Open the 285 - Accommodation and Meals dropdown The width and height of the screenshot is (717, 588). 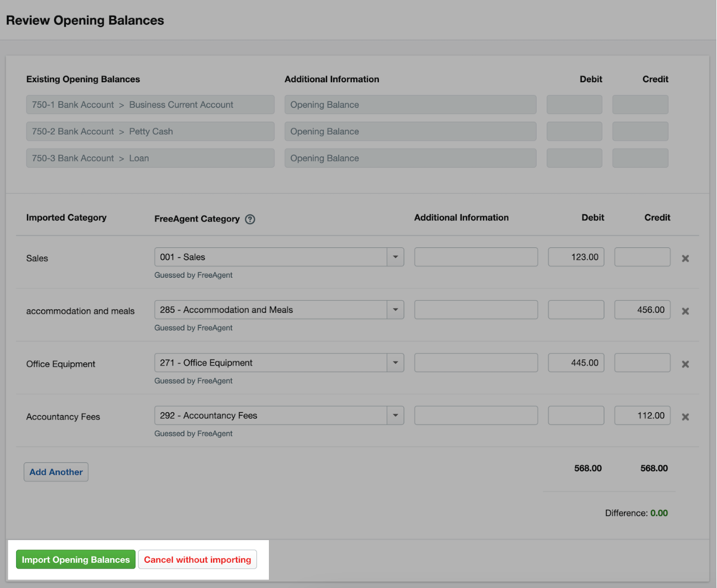click(396, 309)
